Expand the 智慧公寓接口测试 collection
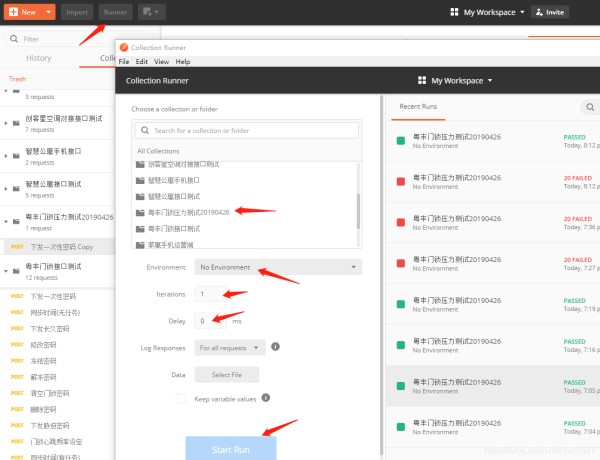Viewport: 600px width, 460px height. 6,189
